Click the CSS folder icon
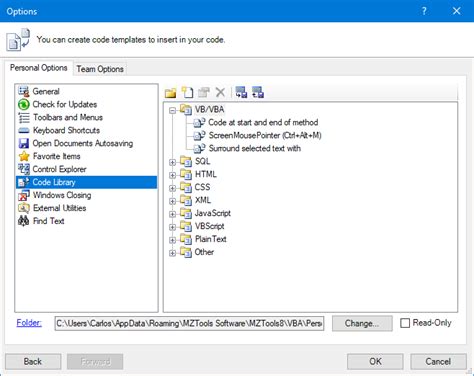The height and width of the screenshot is (376, 474). [x=186, y=187]
